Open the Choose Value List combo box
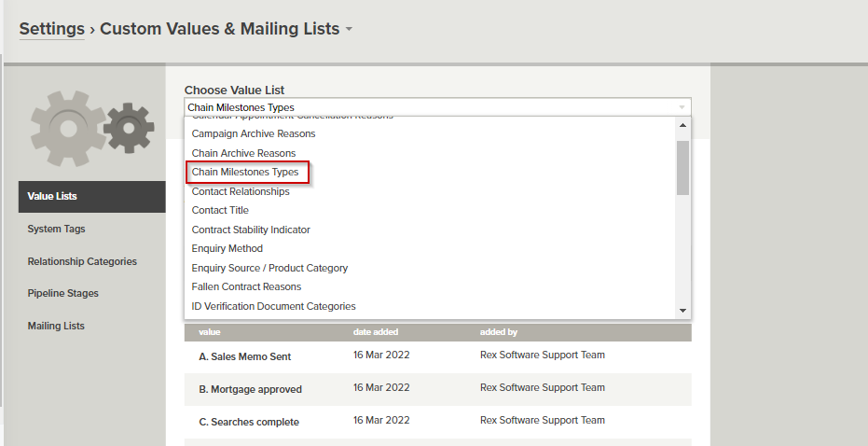This screenshot has width=868, height=446. (x=437, y=107)
